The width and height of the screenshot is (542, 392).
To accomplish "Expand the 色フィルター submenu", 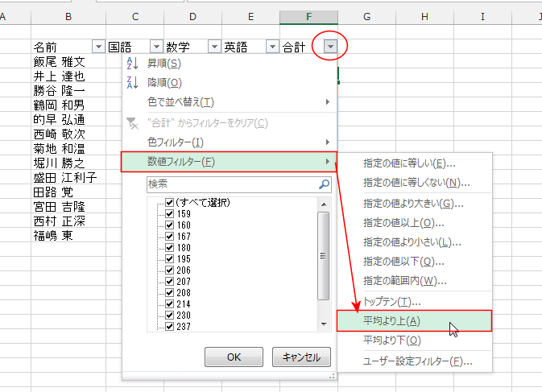I will 229,142.
